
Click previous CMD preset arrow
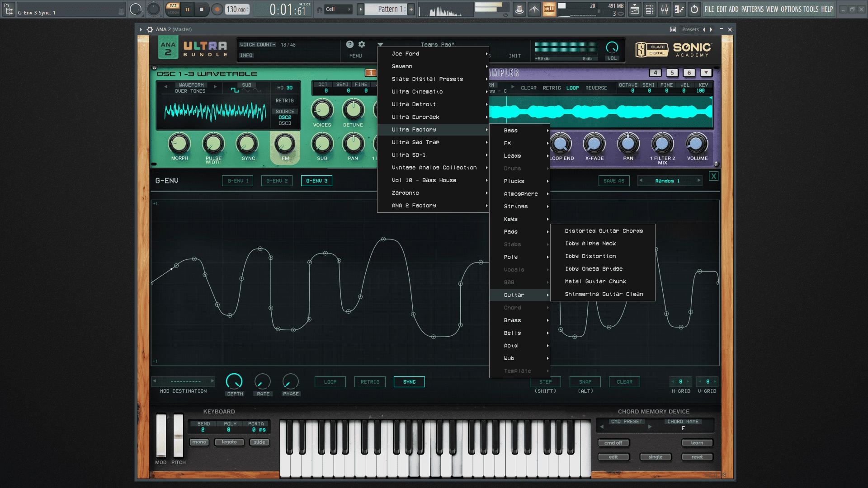(x=602, y=427)
